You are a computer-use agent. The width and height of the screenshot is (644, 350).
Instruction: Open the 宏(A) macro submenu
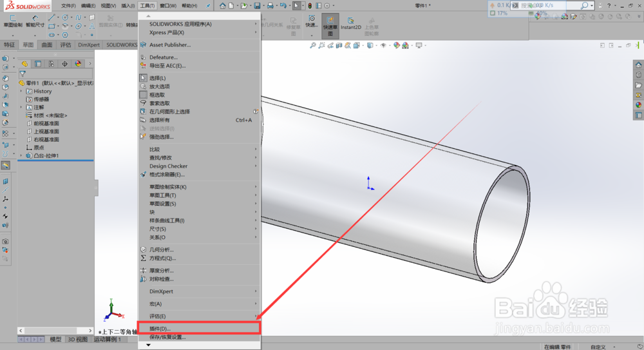coord(199,304)
